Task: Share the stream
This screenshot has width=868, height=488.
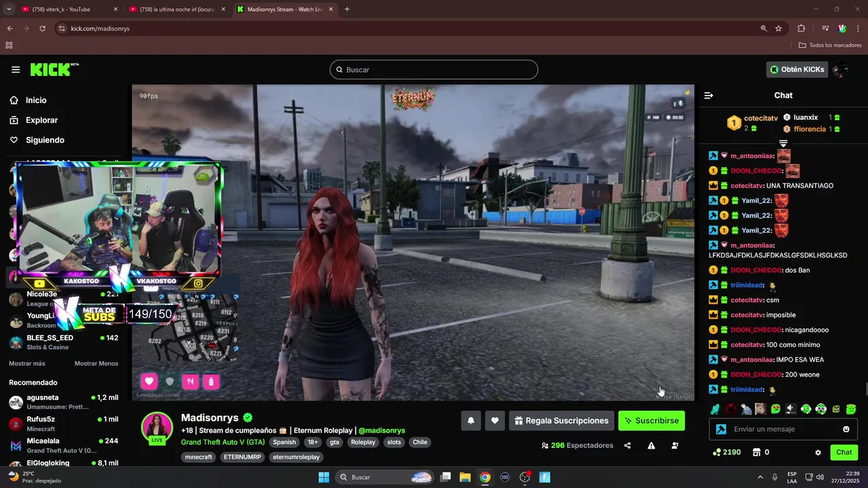Action: pyautogui.click(x=627, y=445)
